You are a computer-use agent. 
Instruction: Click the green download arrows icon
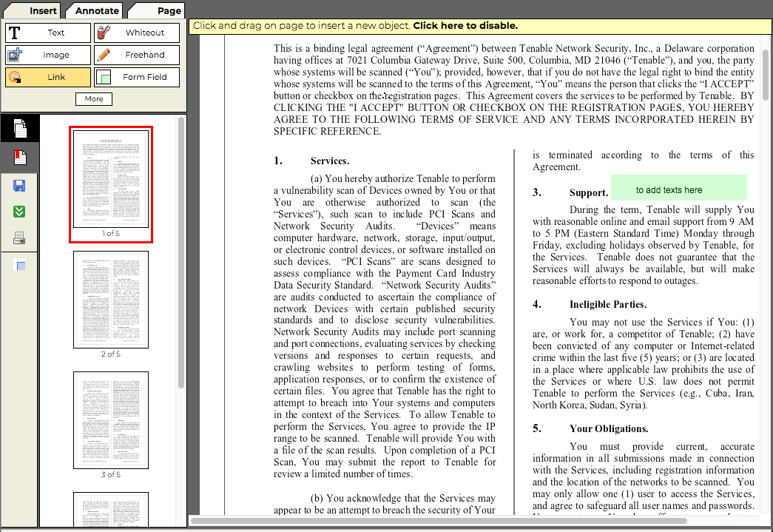(19, 212)
